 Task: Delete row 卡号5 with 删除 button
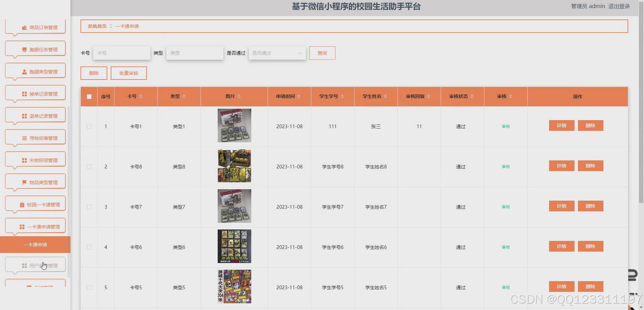591,287
